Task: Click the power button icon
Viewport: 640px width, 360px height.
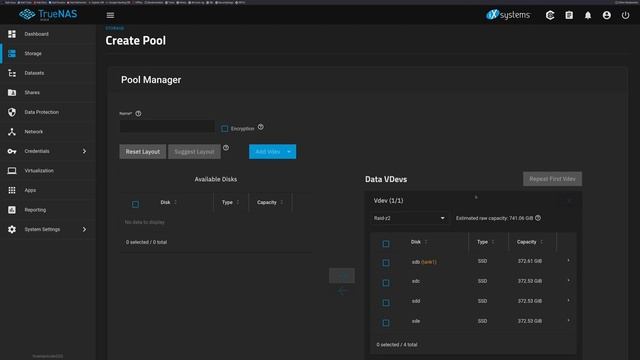Action: pyautogui.click(x=625, y=15)
